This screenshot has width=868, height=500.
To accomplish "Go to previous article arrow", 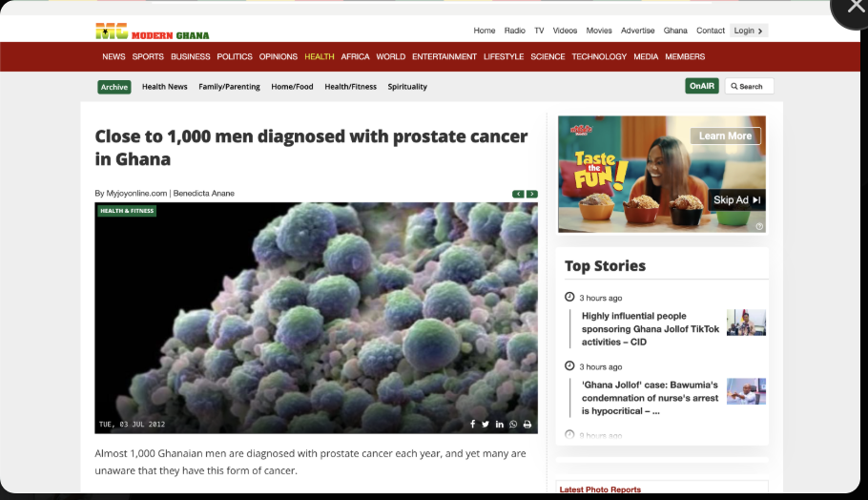I will [x=518, y=194].
